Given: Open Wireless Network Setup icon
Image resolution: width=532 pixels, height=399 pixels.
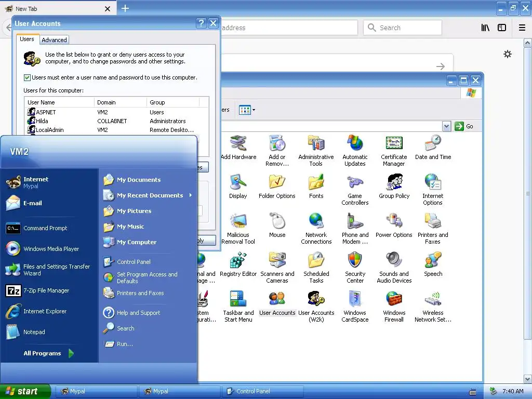Looking at the screenshot, I should click(433, 307).
